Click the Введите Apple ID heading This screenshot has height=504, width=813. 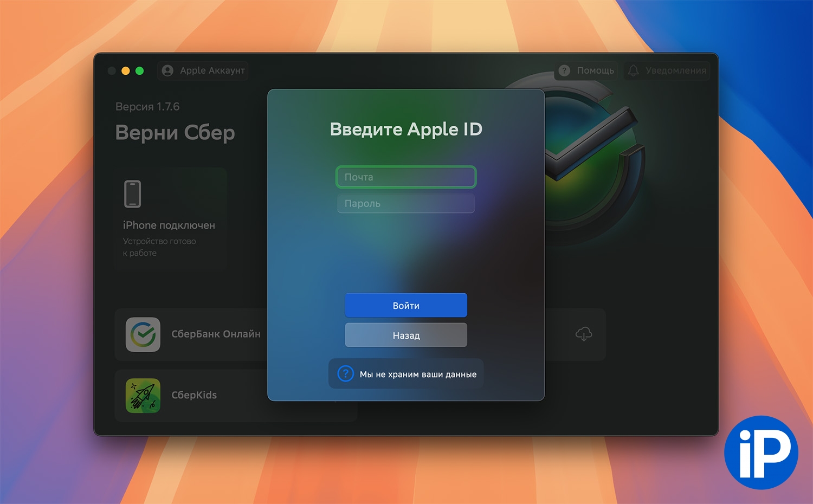(x=406, y=129)
